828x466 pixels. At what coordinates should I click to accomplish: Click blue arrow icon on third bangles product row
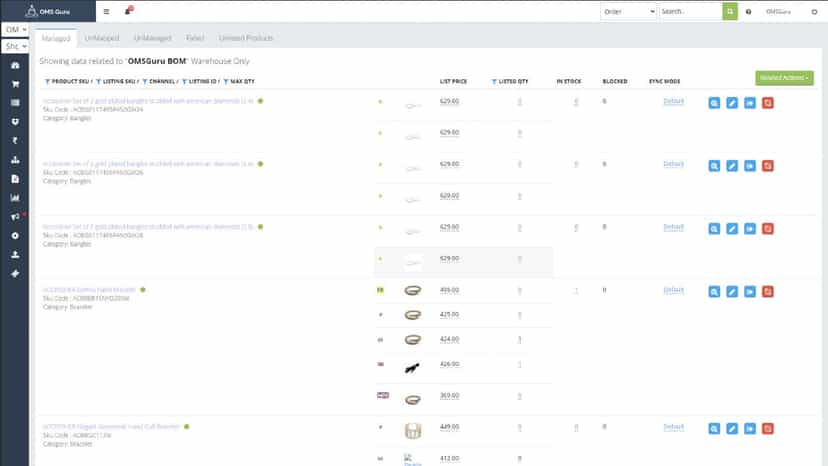[x=750, y=229]
